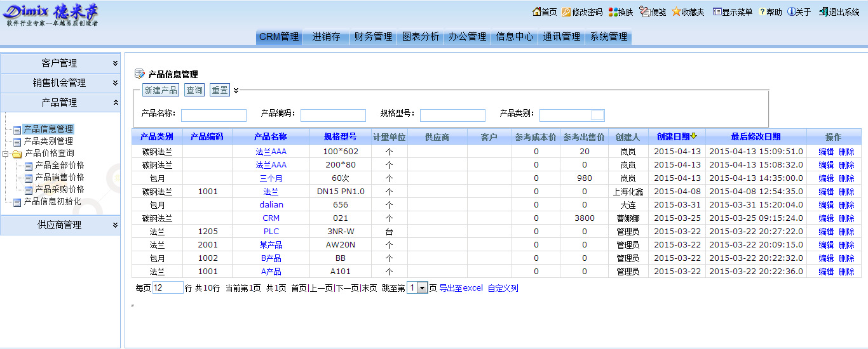Click the 换肤 skin switch icon
The image size is (868, 349).
[613, 12]
